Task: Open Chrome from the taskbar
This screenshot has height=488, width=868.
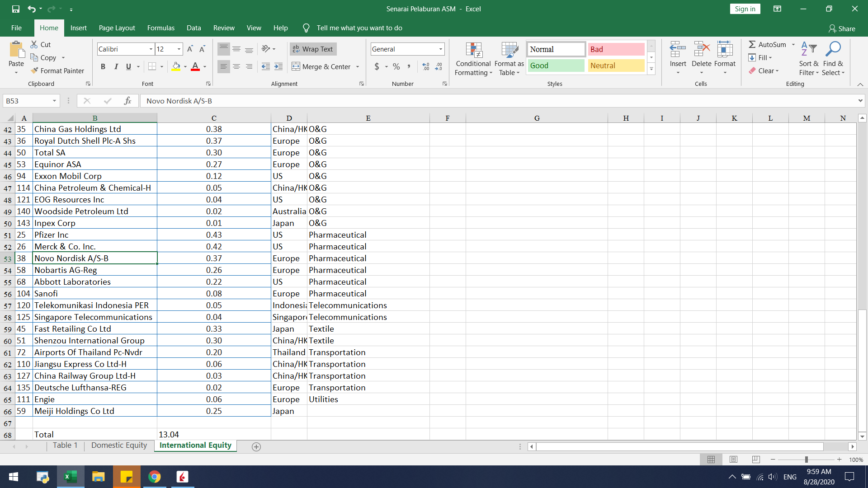Action: point(155,477)
